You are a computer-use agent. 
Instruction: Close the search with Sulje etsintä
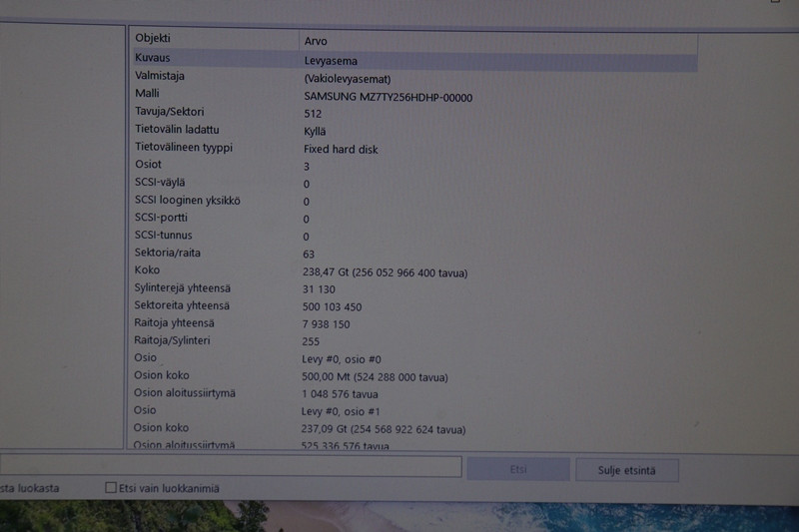coord(627,470)
